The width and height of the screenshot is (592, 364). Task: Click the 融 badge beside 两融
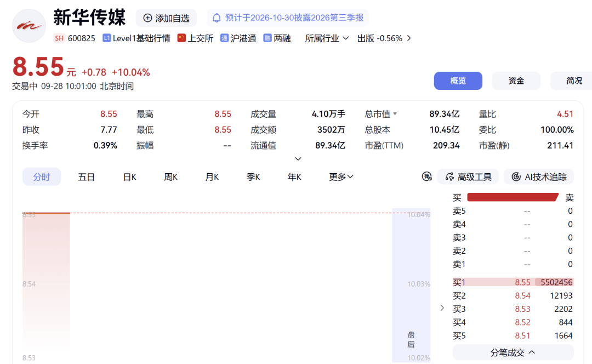click(267, 38)
